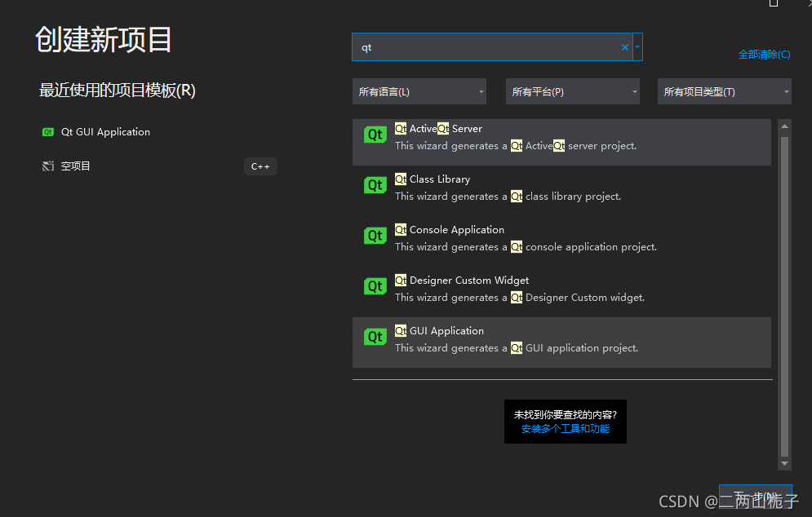Click the Qt Designer Custom Widget icon

(x=375, y=286)
